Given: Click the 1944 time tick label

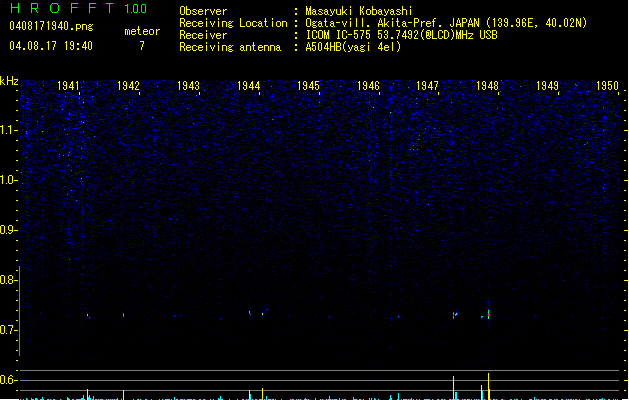Looking at the screenshot, I should [248, 86].
